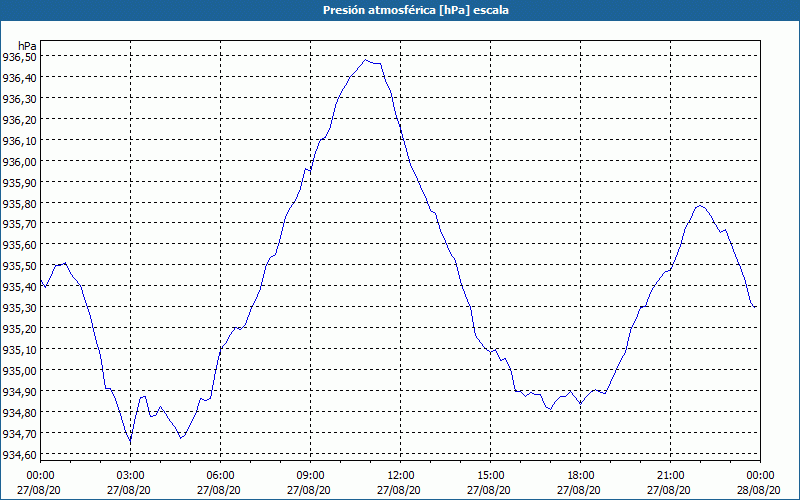The height and width of the screenshot is (500, 800).
Task: Select the 935,50 y-axis value
Action: [19, 265]
